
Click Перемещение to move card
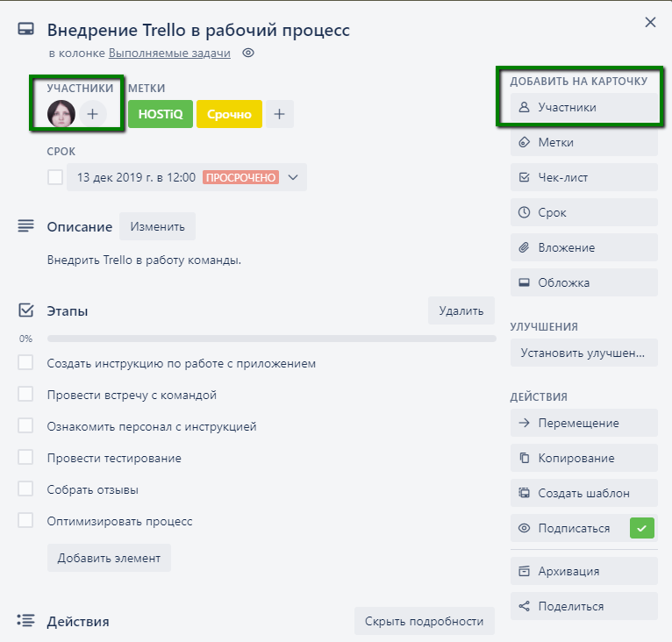click(x=583, y=423)
